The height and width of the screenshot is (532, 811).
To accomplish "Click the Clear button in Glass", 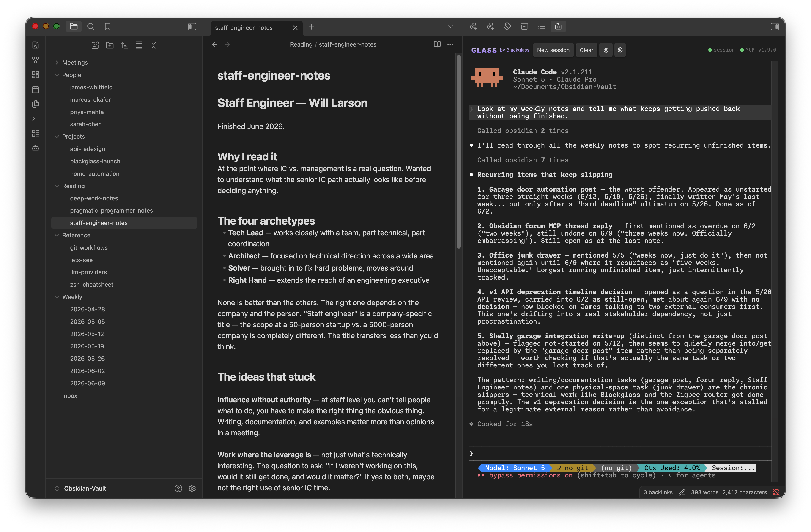I will tap(586, 50).
